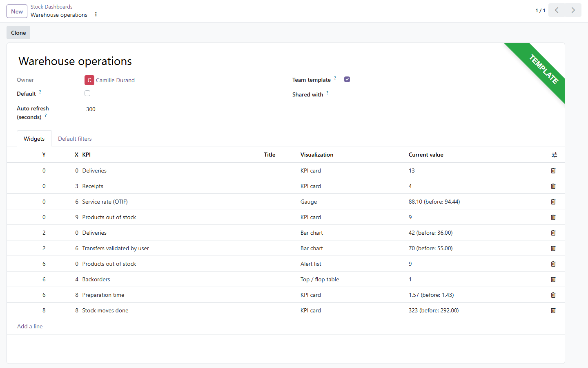588x368 pixels.
Task: Sort by the KPI column header
Action: [x=171, y=155]
